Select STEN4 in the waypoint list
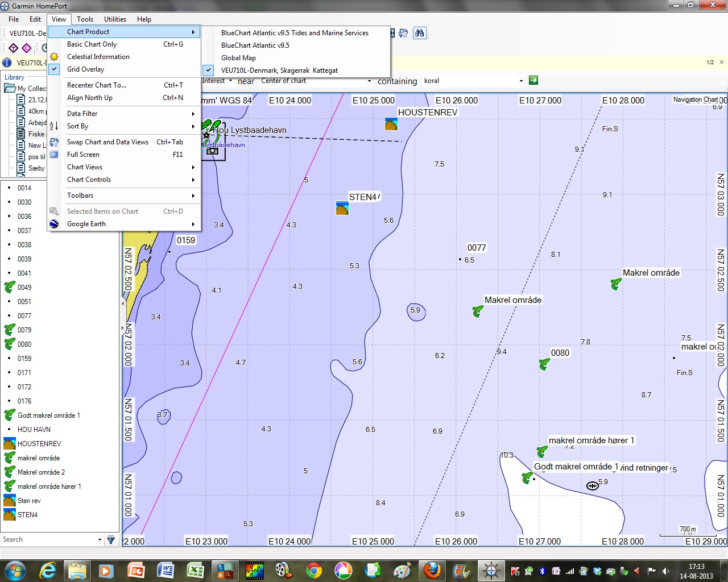The image size is (728, 582). click(27, 514)
